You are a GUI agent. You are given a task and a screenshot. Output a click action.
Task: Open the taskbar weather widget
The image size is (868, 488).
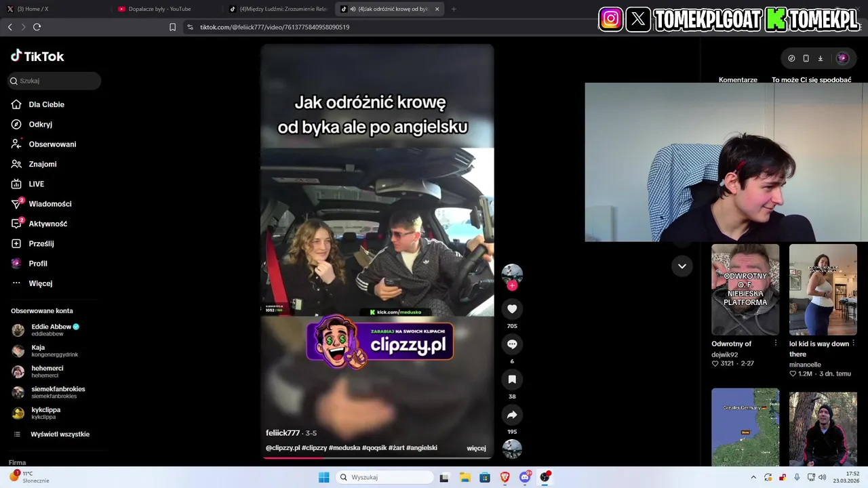coord(28,477)
